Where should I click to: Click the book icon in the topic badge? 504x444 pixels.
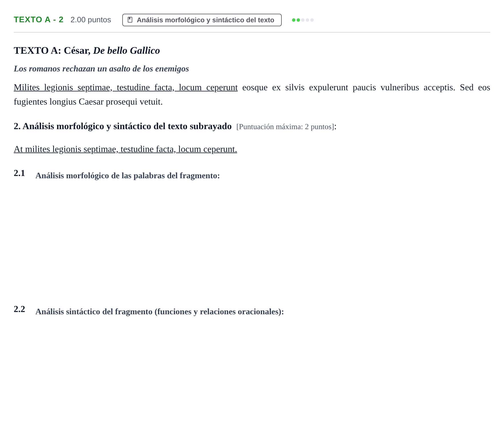tap(130, 20)
